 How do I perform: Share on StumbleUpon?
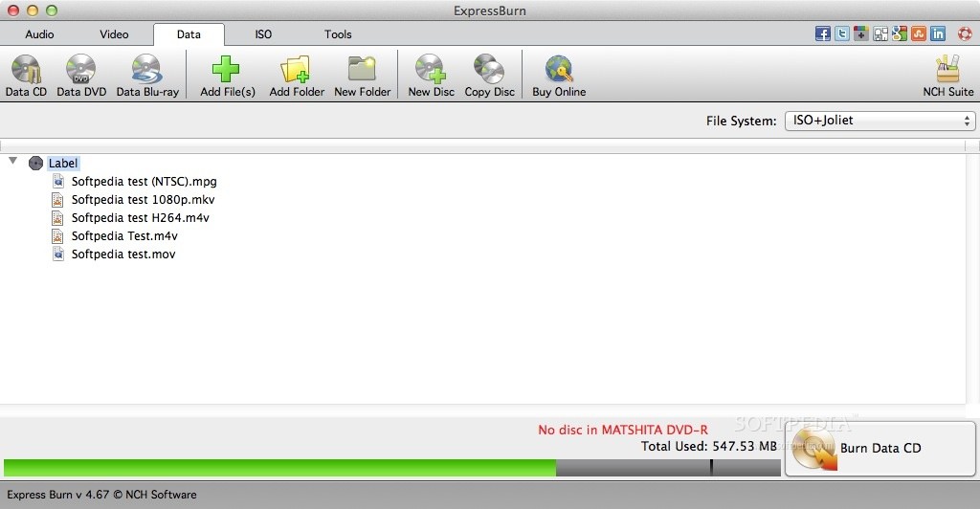click(x=919, y=33)
